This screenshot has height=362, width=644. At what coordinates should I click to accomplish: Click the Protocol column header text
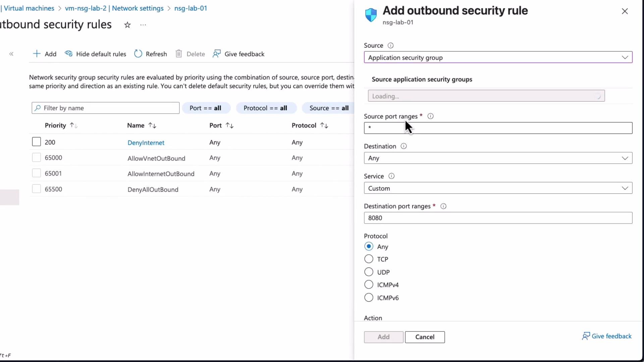(x=304, y=125)
